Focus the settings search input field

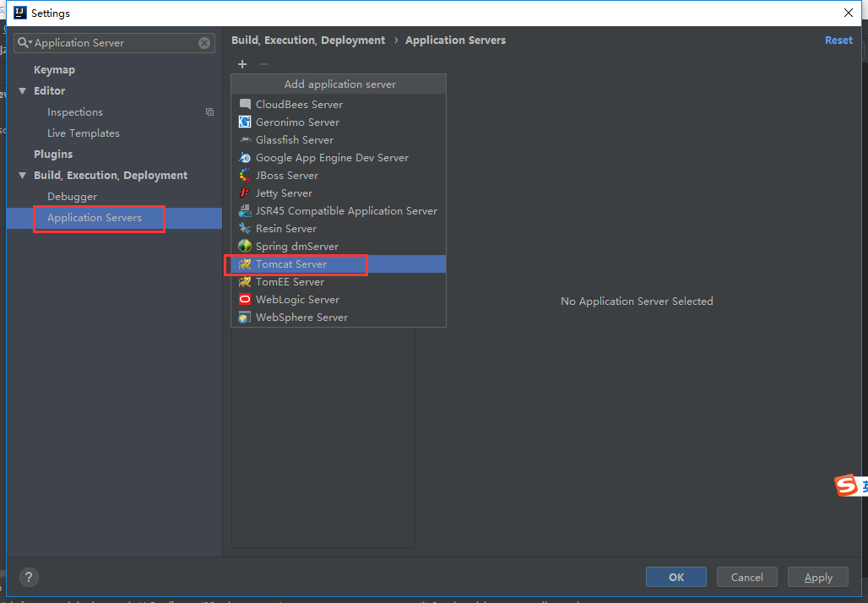(x=113, y=42)
